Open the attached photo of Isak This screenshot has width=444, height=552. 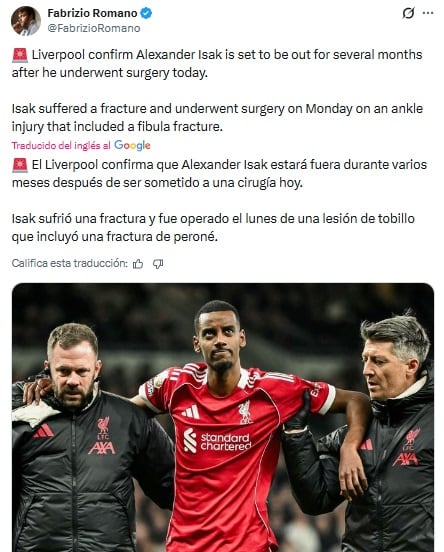pos(223,418)
